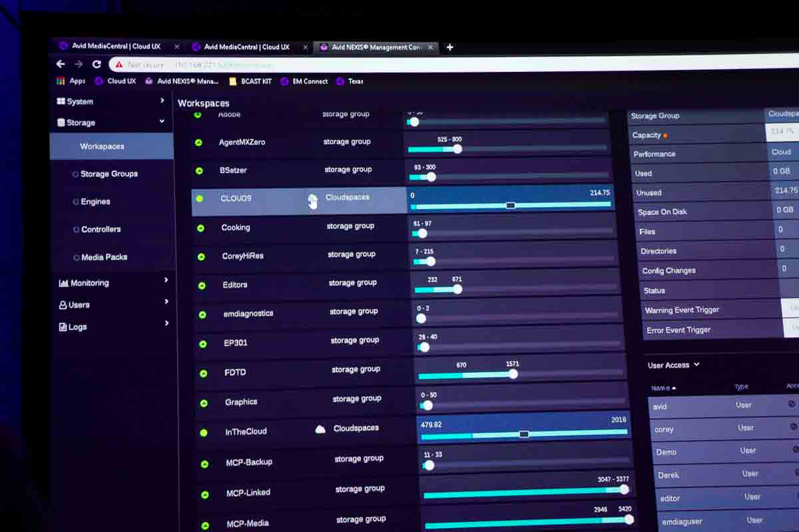The width and height of the screenshot is (799, 532).
Task: Open a new browser tab with plus
Action: coord(449,47)
